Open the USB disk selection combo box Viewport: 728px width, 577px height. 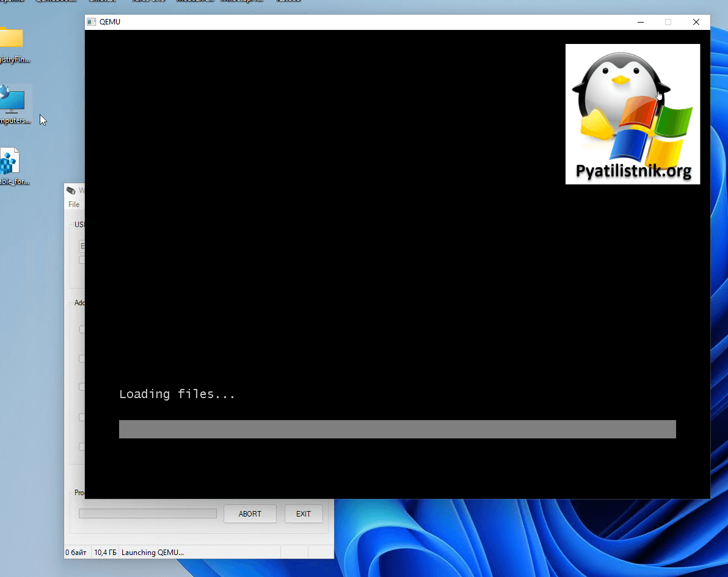click(x=81, y=246)
